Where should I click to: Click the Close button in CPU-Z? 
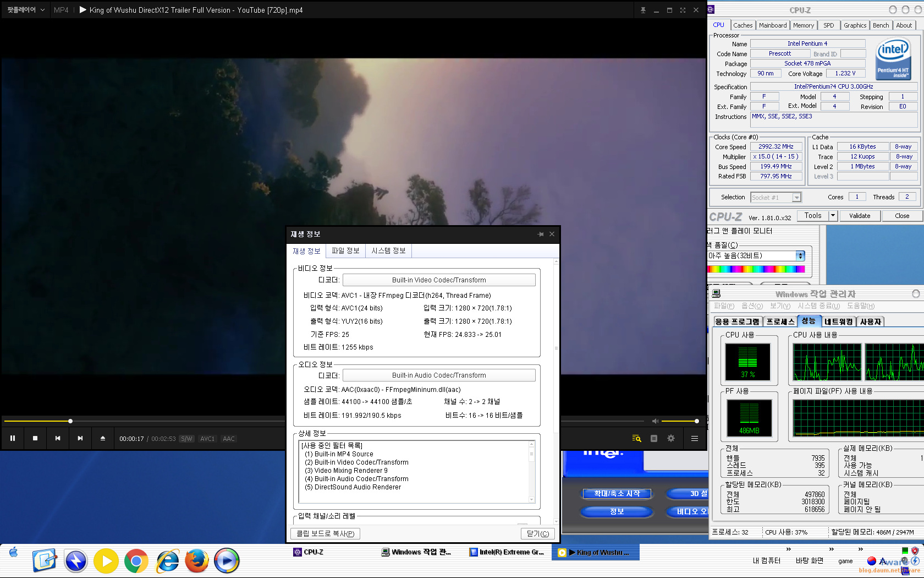click(902, 216)
